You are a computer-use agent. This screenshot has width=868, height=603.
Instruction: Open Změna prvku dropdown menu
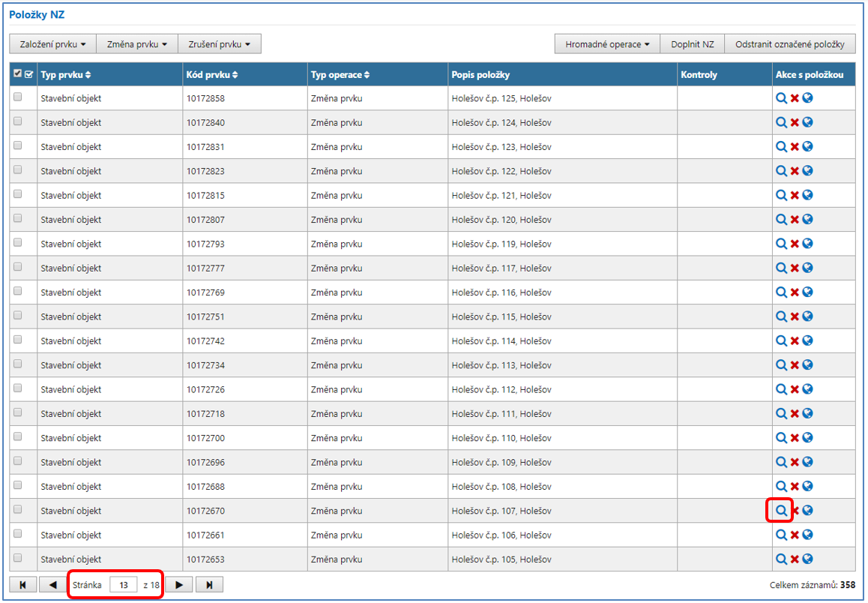click(x=137, y=44)
